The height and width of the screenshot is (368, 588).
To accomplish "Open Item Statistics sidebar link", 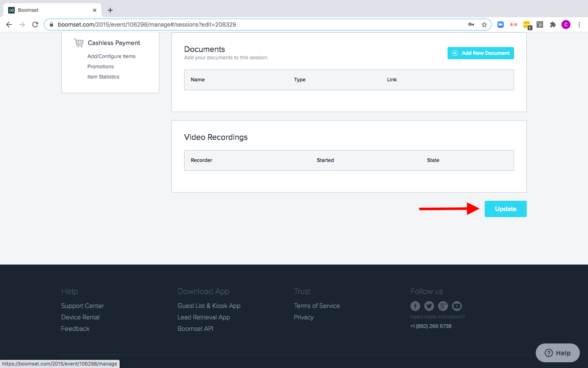I will tap(103, 77).
